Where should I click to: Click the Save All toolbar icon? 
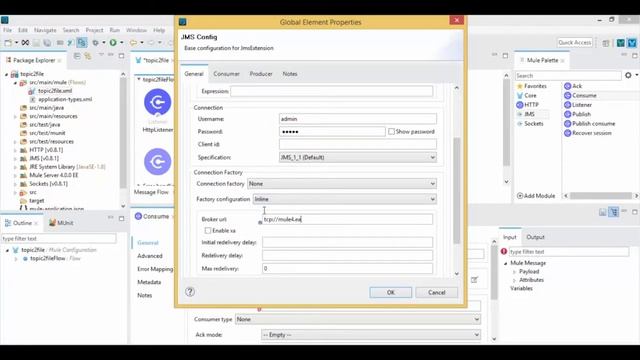pos(47,42)
